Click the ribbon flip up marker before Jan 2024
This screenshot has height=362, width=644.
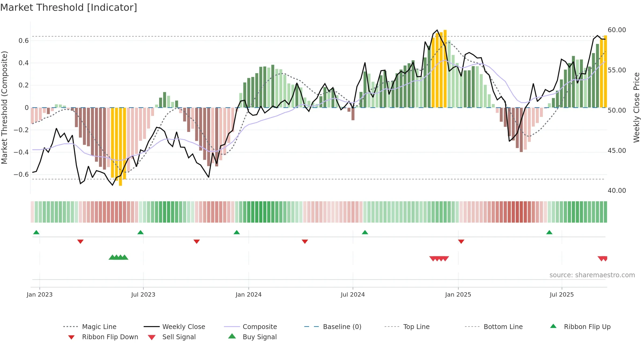[x=237, y=232]
